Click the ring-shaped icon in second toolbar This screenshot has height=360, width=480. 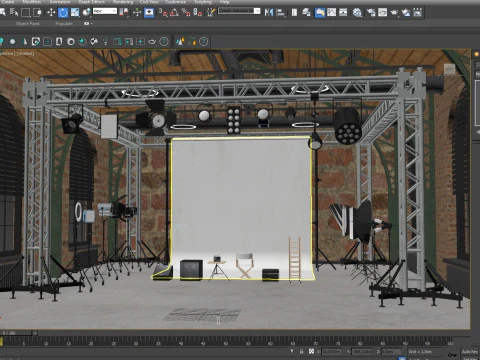(71, 41)
